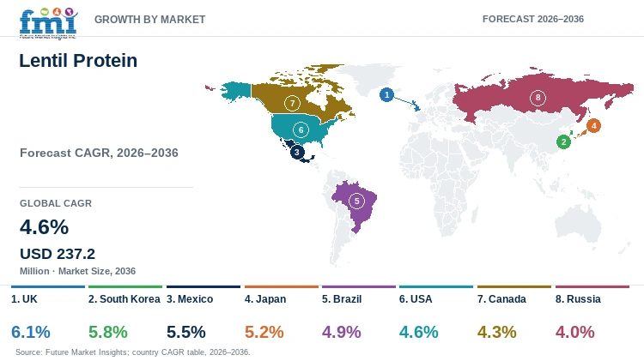Click the purple color bar above Brazil
Screen dimensions: 644x361
pyautogui.click(x=359, y=286)
